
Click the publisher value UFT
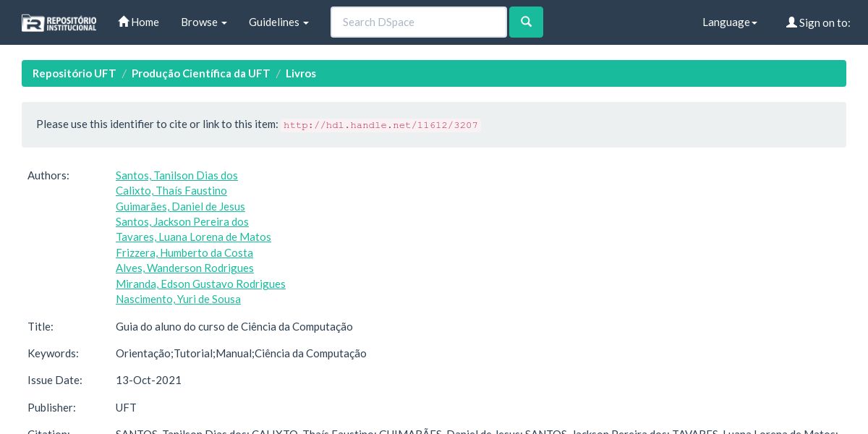pos(126,407)
